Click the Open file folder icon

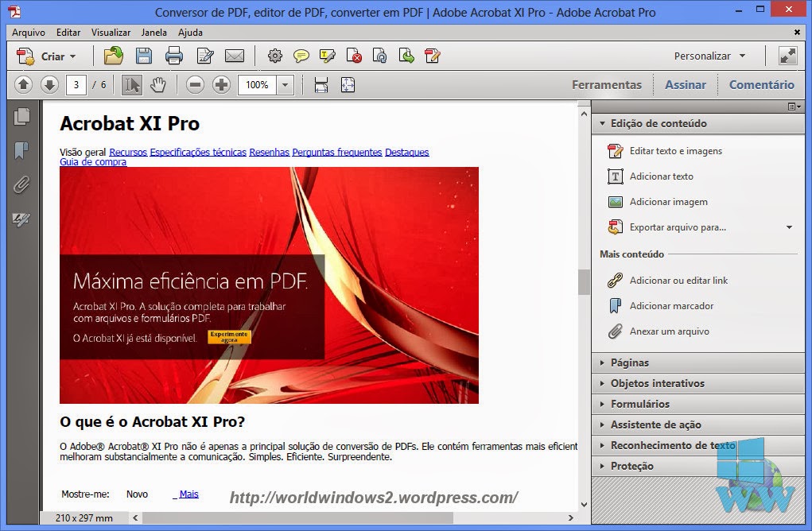point(114,56)
